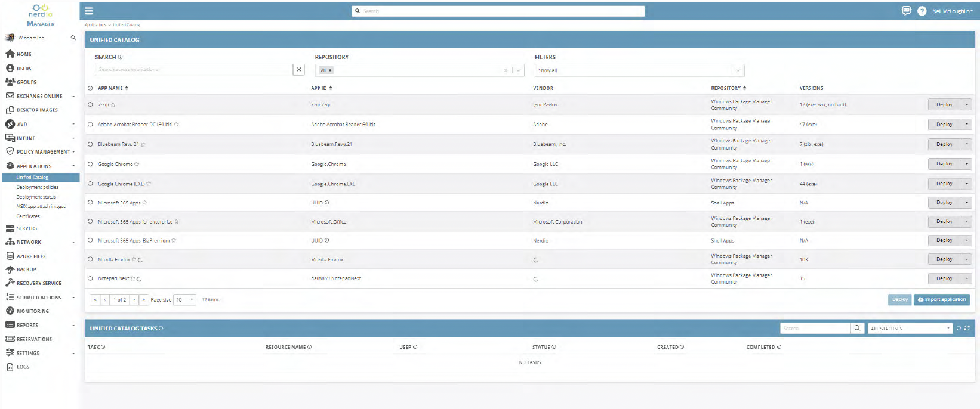The width and height of the screenshot is (980, 409).
Task: Open MSIX app attach images item
Action: (x=41, y=206)
